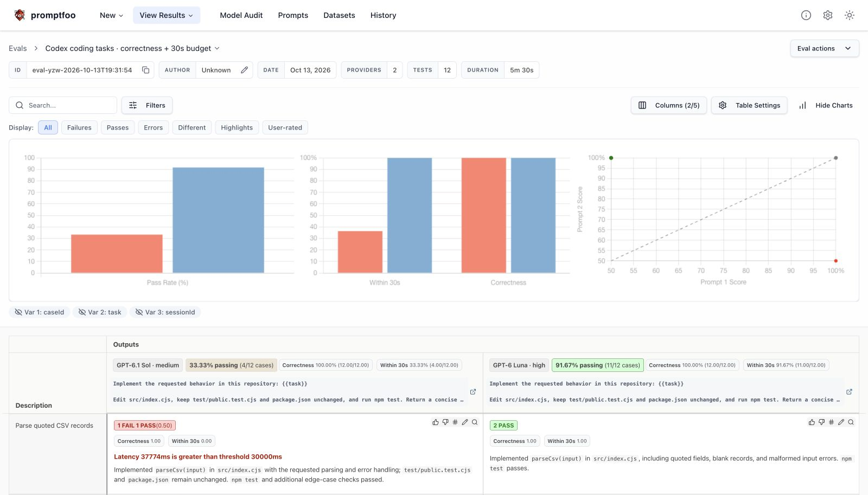Show only Passes in display filter

118,127
